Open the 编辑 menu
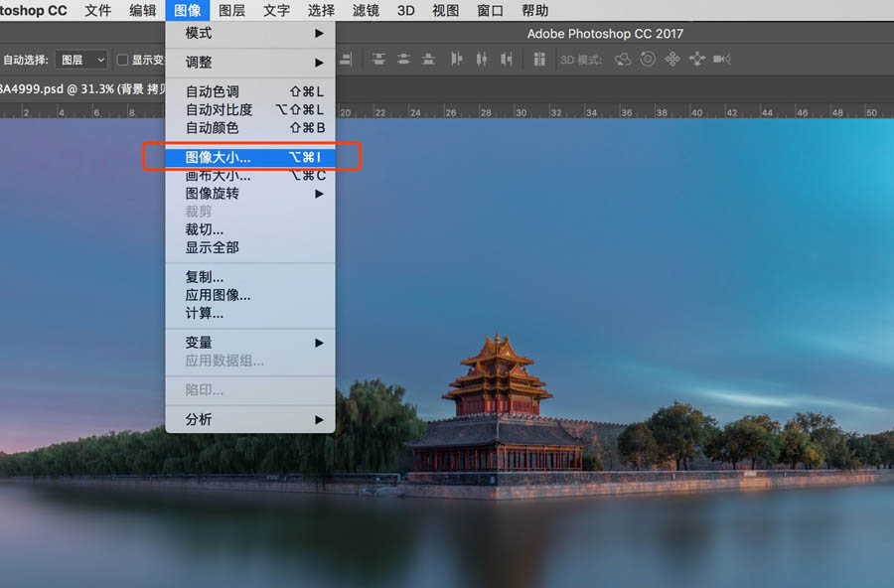Image resolution: width=894 pixels, height=588 pixels. tap(142, 10)
